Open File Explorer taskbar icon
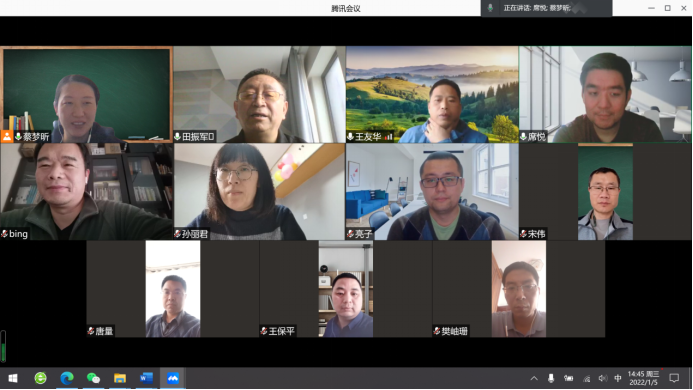This screenshot has width=693, height=390. click(x=120, y=378)
